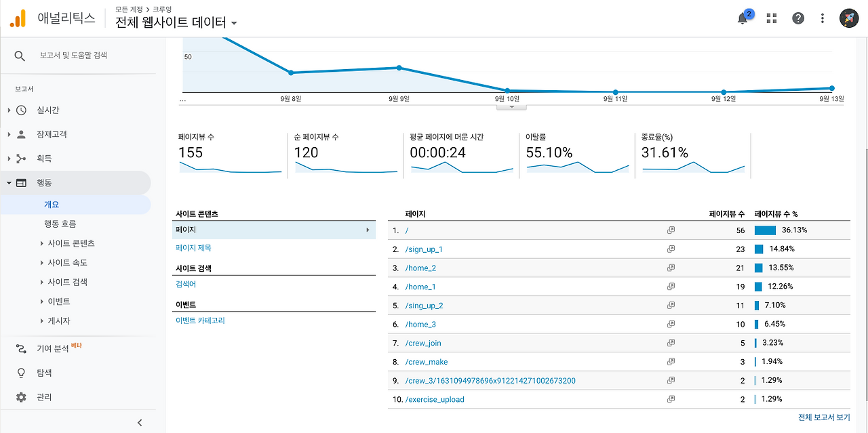Open the user profile avatar
This screenshot has width=868, height=433.
tap(849, 18)
